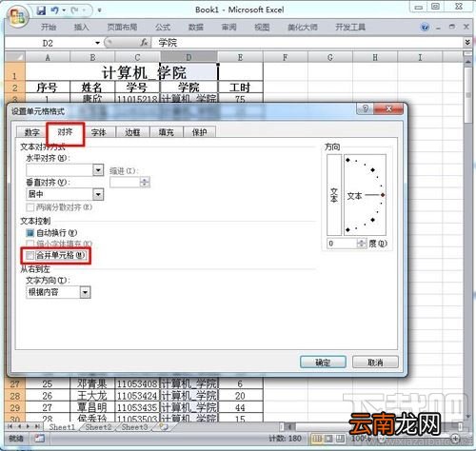Click degrees input field showing 0
Image resolution: width=476 pixels, height=451 pixels.
coord(343,244)
